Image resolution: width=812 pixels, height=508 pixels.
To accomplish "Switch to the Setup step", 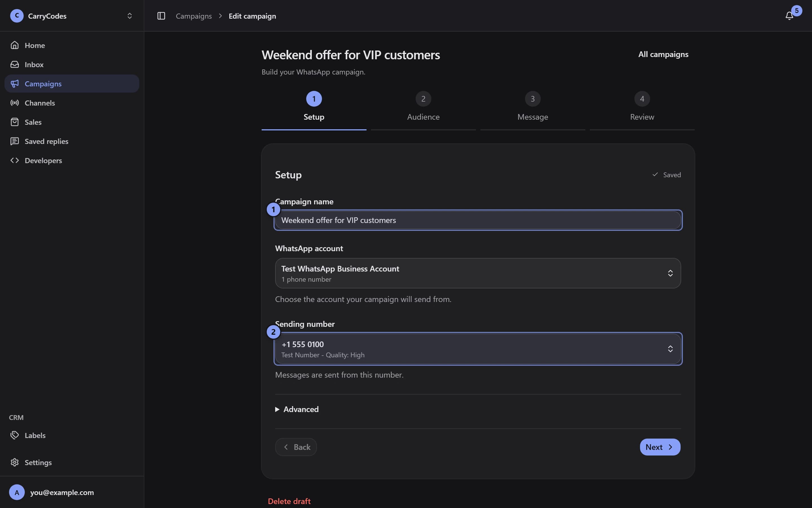I will click(314, 110).
